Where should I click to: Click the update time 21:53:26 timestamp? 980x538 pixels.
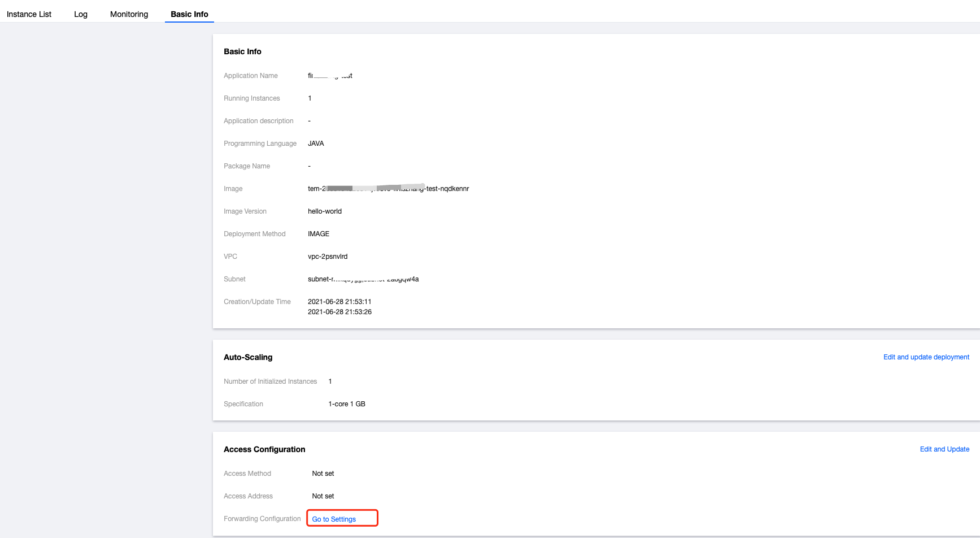point(339,312)
